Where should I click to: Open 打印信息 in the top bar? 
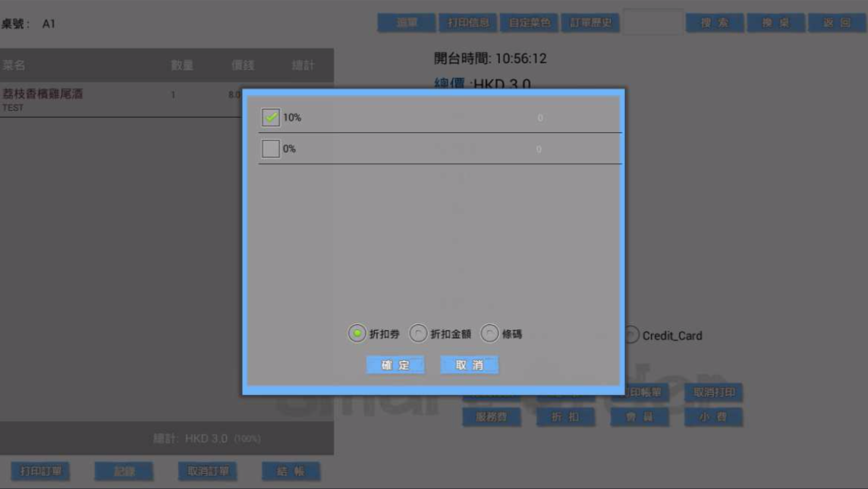[x=468, y=23]
